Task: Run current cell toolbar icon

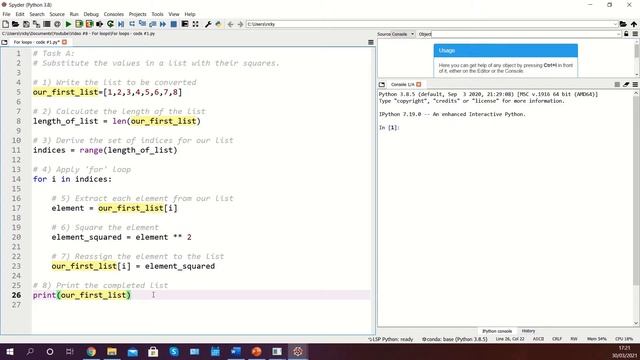Action: tap(79, 24)
